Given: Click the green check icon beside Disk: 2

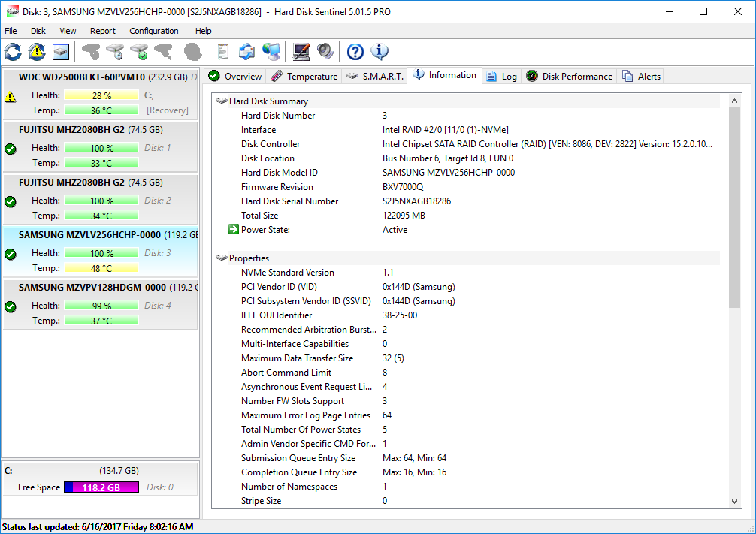Looking at the screenshot, I should point(11,201).
